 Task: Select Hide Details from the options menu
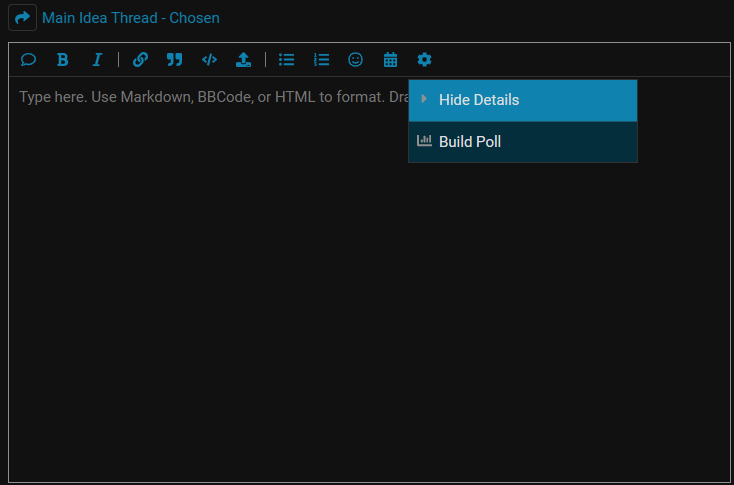479,100
